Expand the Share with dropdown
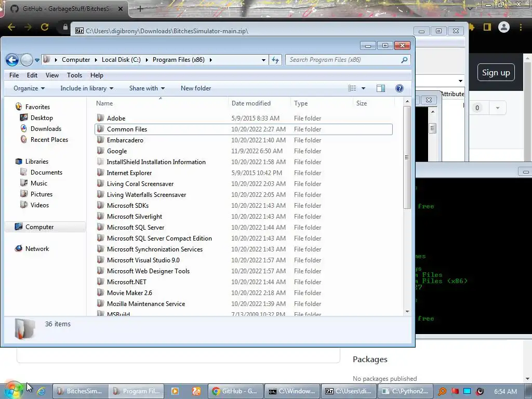This screenshot has height=399, width=532. pyautogui.click(x=147, y=88)
